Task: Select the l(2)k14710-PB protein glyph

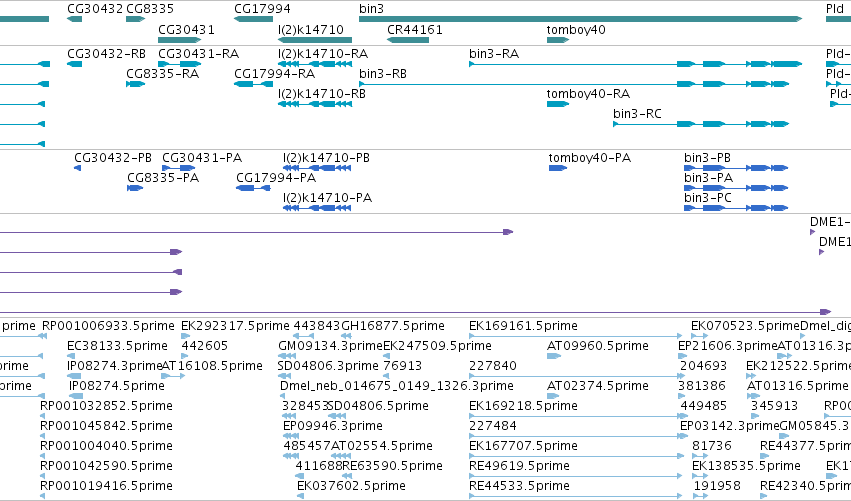Action: 317,168
